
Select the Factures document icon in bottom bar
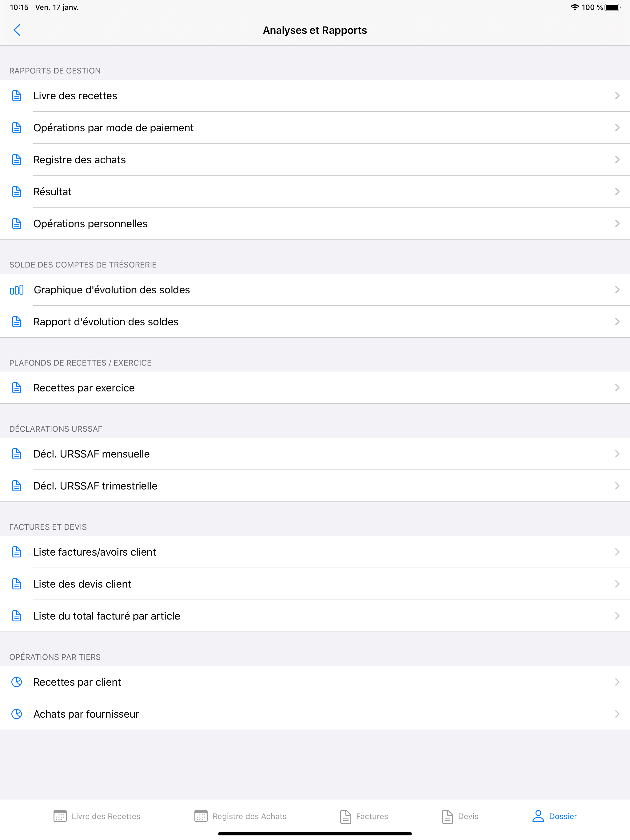coord(345,816)
